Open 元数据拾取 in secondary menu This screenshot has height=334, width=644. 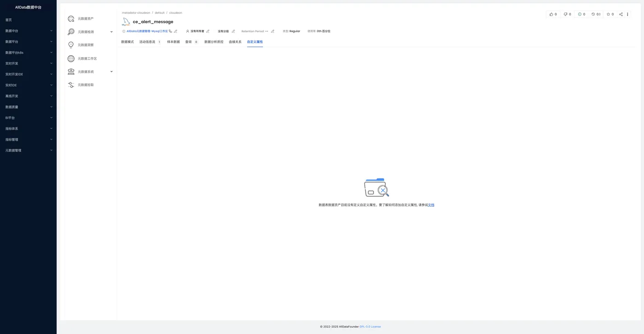(x=86, y=85)
